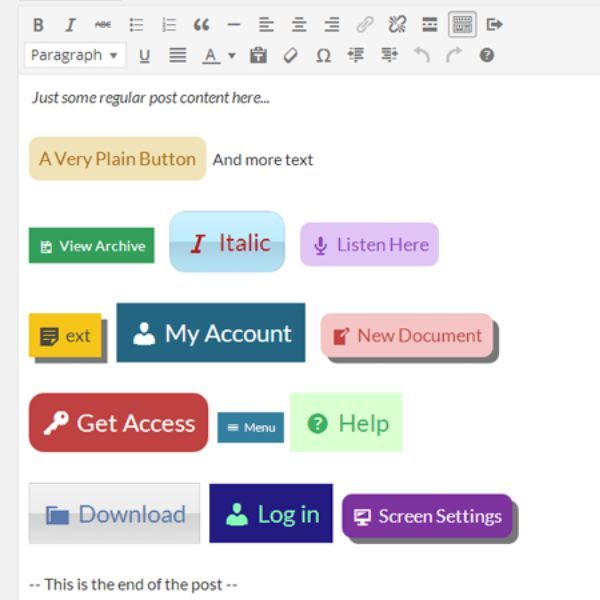Click the remove link (unlink) icon

[397, 25]
